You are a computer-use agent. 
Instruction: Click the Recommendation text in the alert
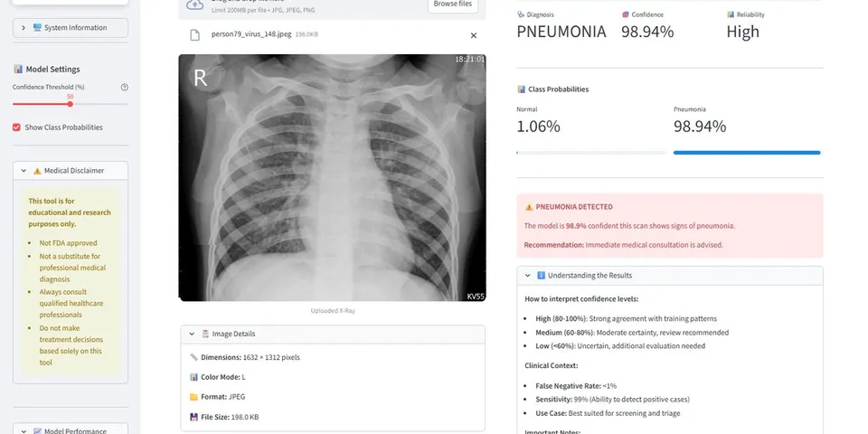[623, 245]
